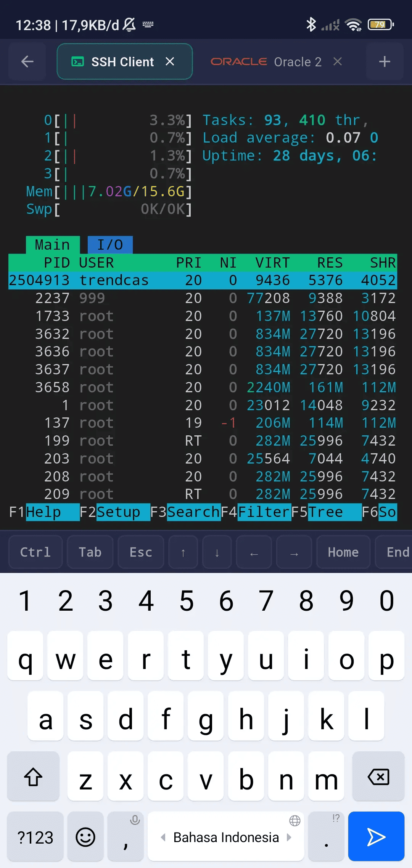
Task: Tap the letter q key
Action: click(x=25, y=656)
